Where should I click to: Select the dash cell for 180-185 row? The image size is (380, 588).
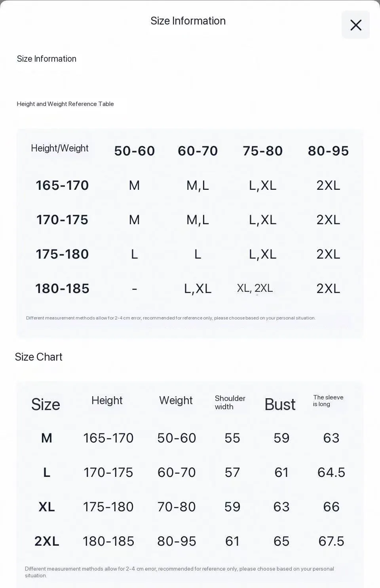click(x=135, y=288)
